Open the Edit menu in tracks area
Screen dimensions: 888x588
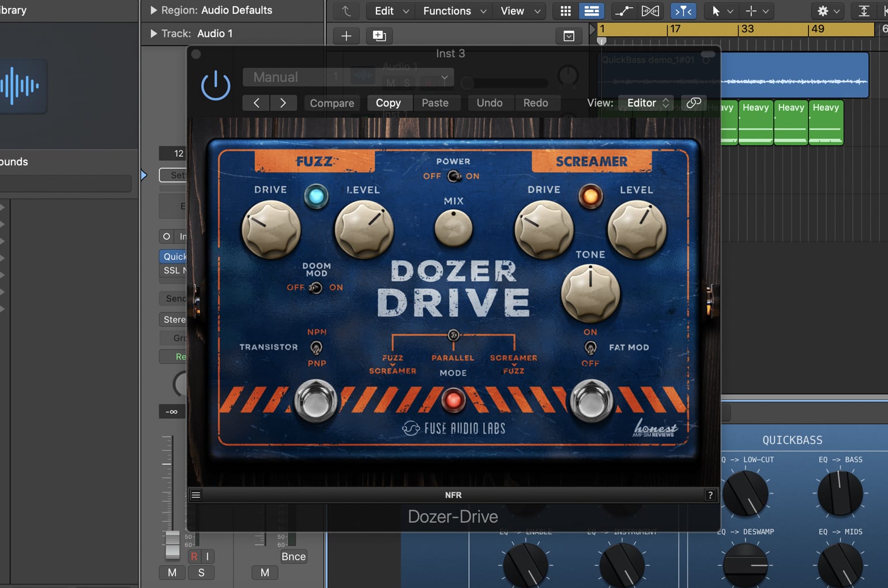coord(392,11)
